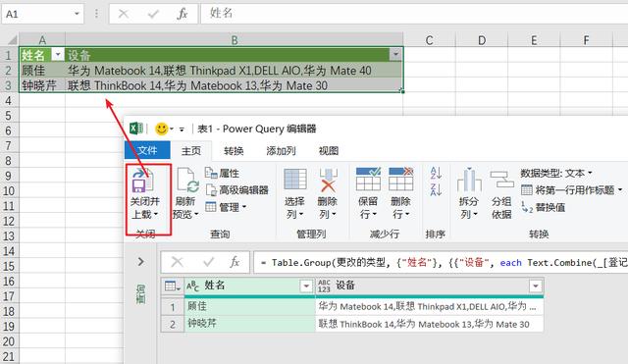
Task: Click the Group By (分组依据) icon
Action: [501, 180]
